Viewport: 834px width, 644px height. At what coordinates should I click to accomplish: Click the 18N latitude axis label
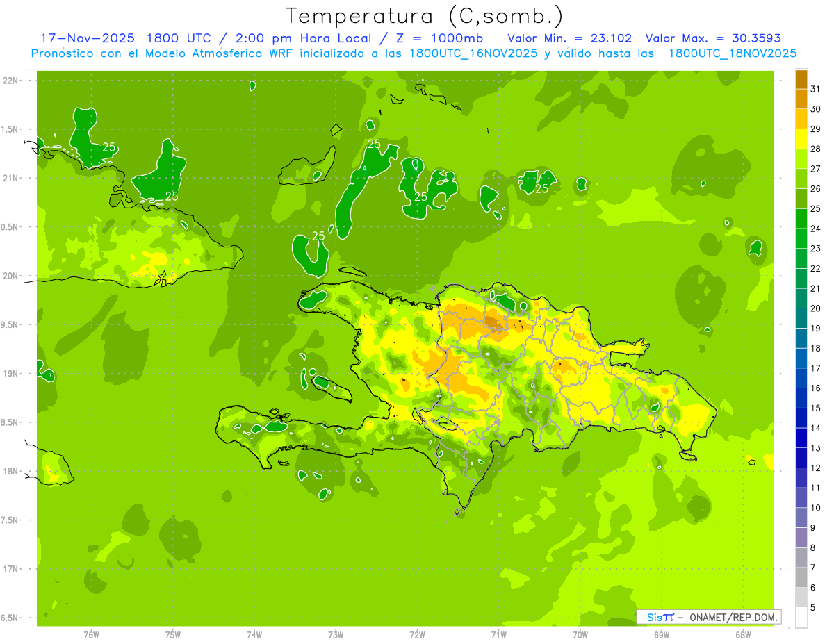[12, 472]
